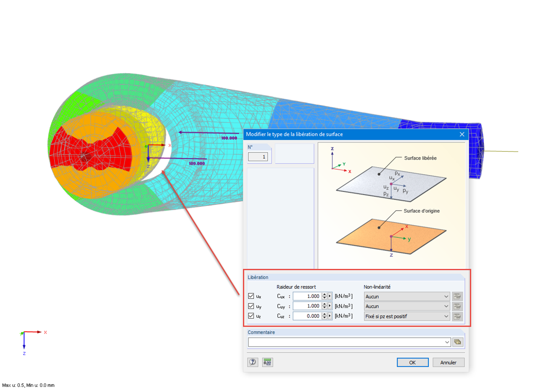Click the arrow menu button beside Cuy value
Viewport: 538px width, 392px height.
pyautogui.click(x=330, y=306)
